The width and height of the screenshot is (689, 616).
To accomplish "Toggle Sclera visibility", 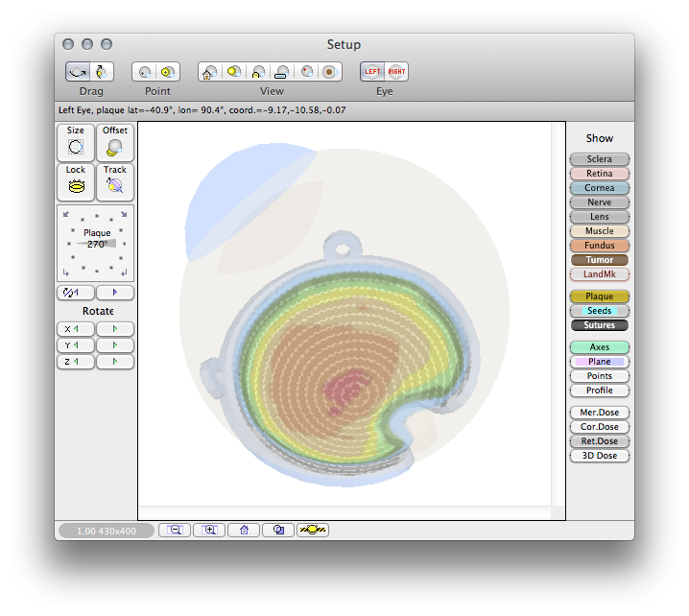I will (x=600, y=158).
